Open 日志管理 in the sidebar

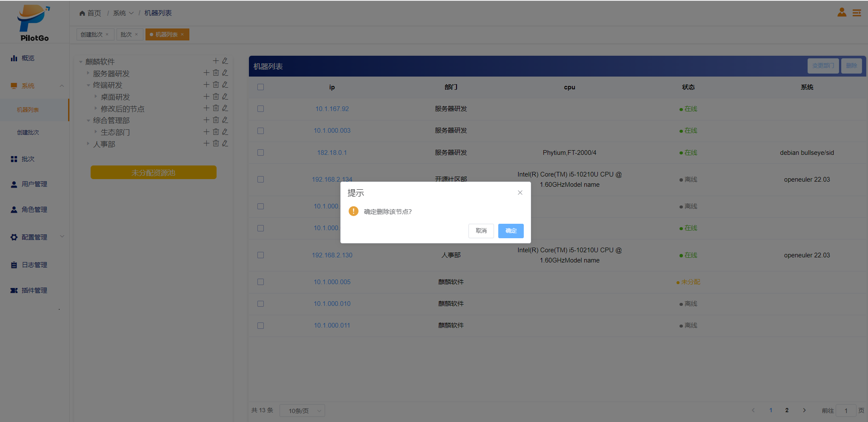[34, 265]
